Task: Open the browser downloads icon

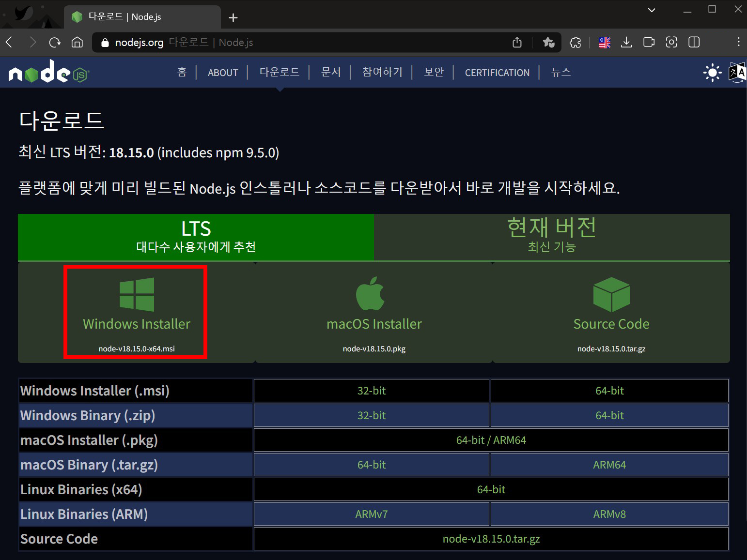Action: click(626, 42)
